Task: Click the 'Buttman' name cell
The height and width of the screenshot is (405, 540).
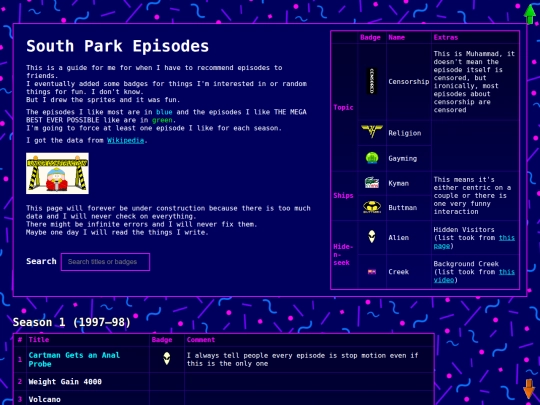Action: (x=408, y=208)
